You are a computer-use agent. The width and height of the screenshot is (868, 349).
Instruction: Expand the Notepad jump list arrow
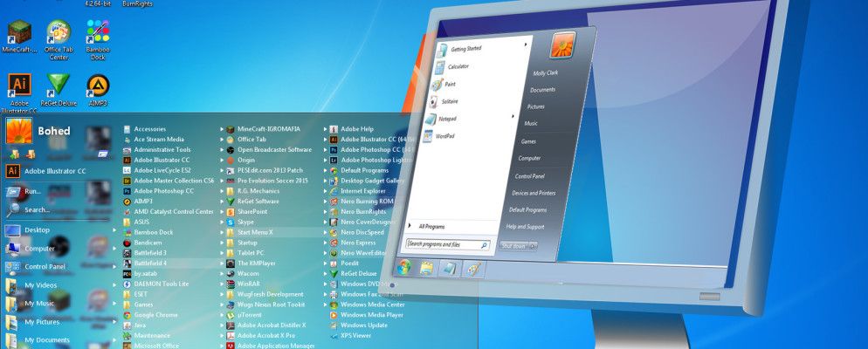point(513,116)
